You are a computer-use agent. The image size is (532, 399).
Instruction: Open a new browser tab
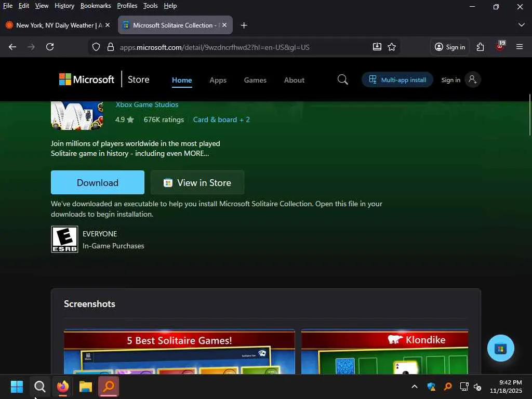coord(244,25)
